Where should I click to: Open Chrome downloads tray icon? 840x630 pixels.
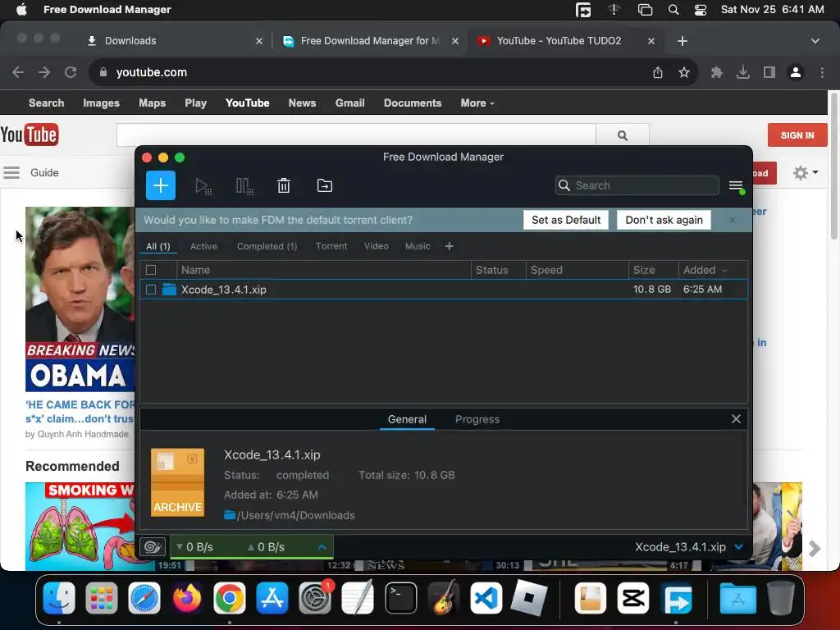(x=743, y=72)
